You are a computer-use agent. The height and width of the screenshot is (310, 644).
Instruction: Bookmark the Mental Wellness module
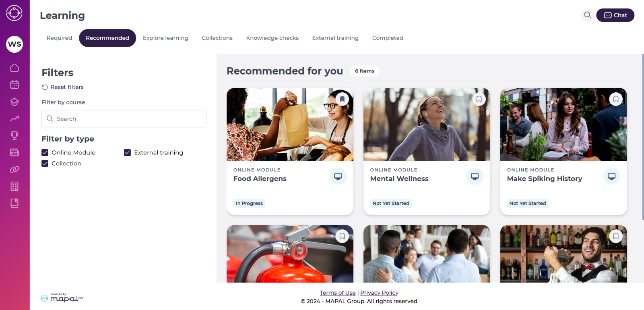point(479,99)
